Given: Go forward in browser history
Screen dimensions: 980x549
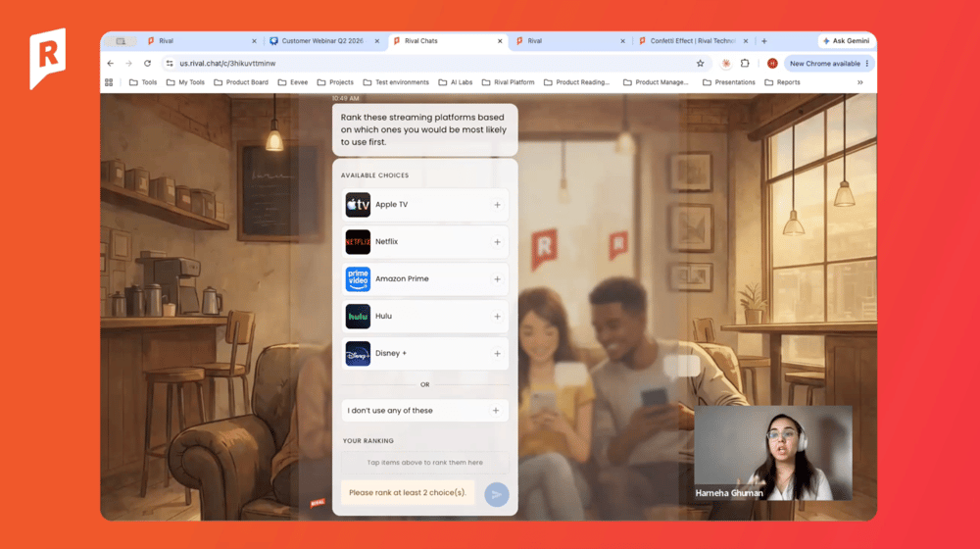Looking at the screenshot, I should pyautogui.click(x=128, y=63).
